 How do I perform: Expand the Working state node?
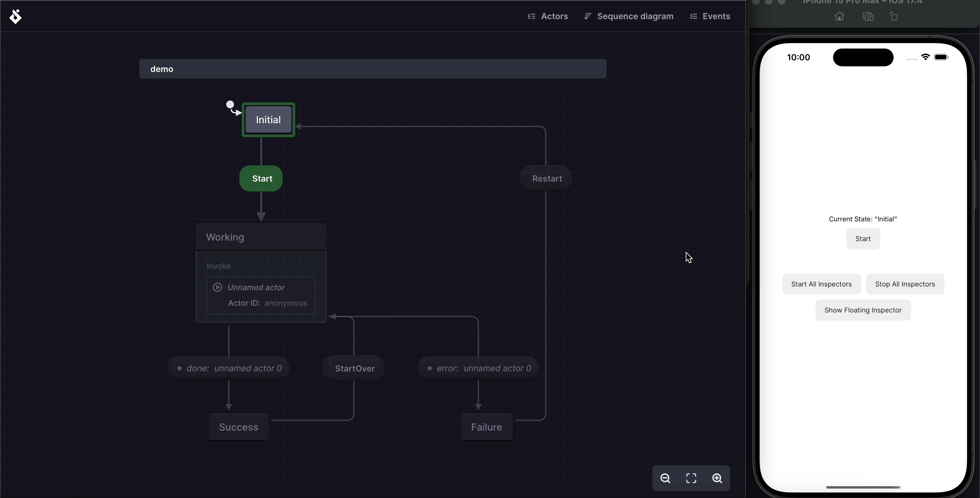point(225,236)
